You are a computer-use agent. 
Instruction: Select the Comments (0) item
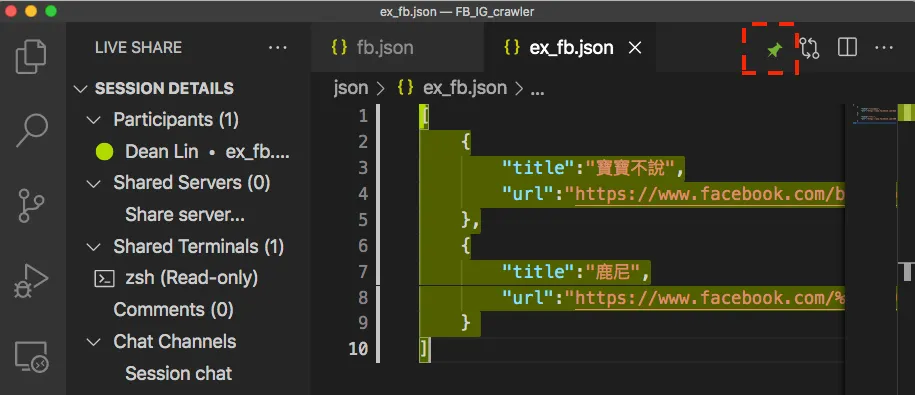[x=173, y=310]
